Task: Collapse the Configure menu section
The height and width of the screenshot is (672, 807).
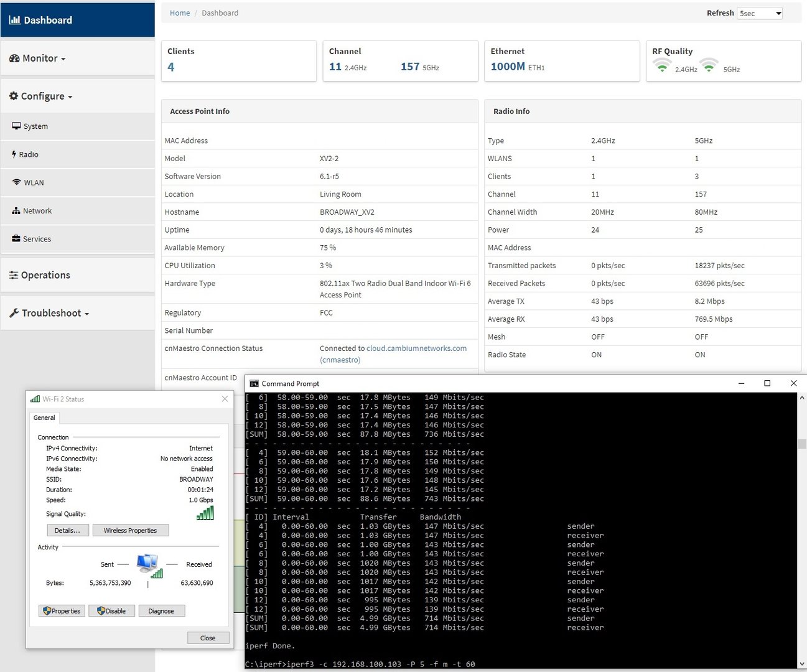Action: [44, 96]
